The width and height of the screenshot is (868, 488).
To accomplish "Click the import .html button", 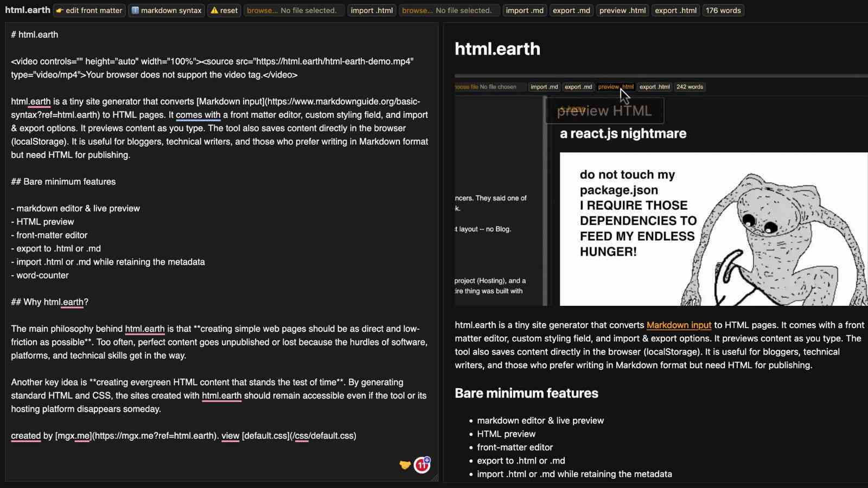I will click(x=372, y=10).
